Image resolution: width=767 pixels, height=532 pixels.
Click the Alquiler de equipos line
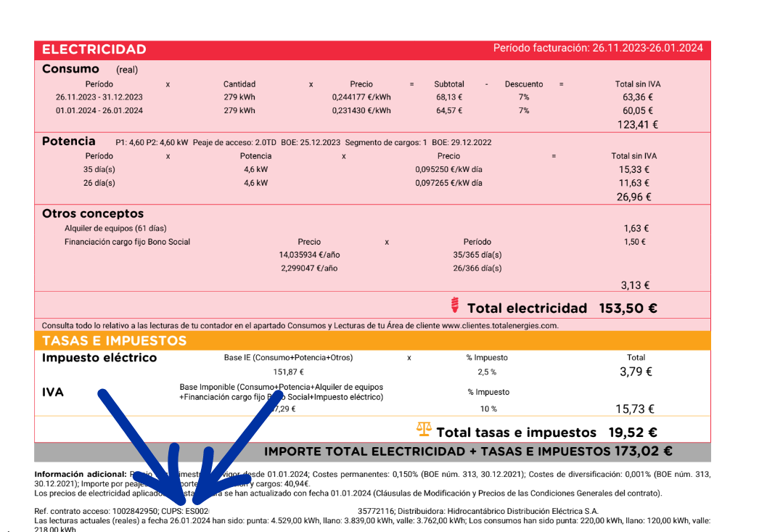tap(115, 229)
